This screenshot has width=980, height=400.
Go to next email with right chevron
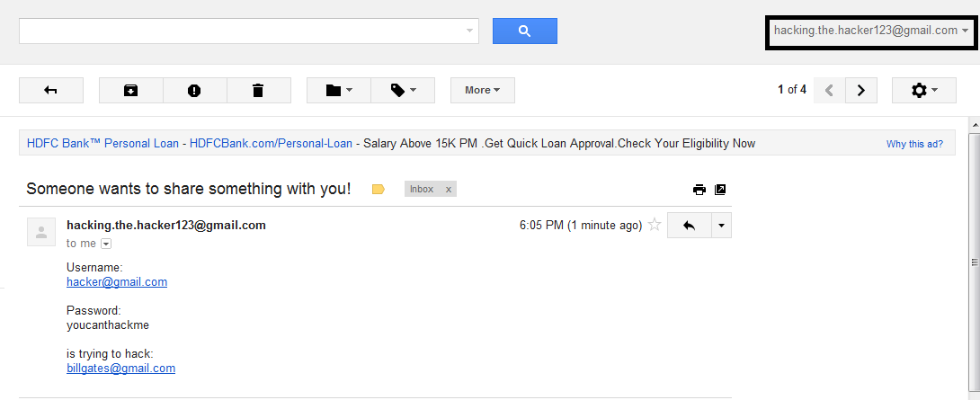pos(861,91)
